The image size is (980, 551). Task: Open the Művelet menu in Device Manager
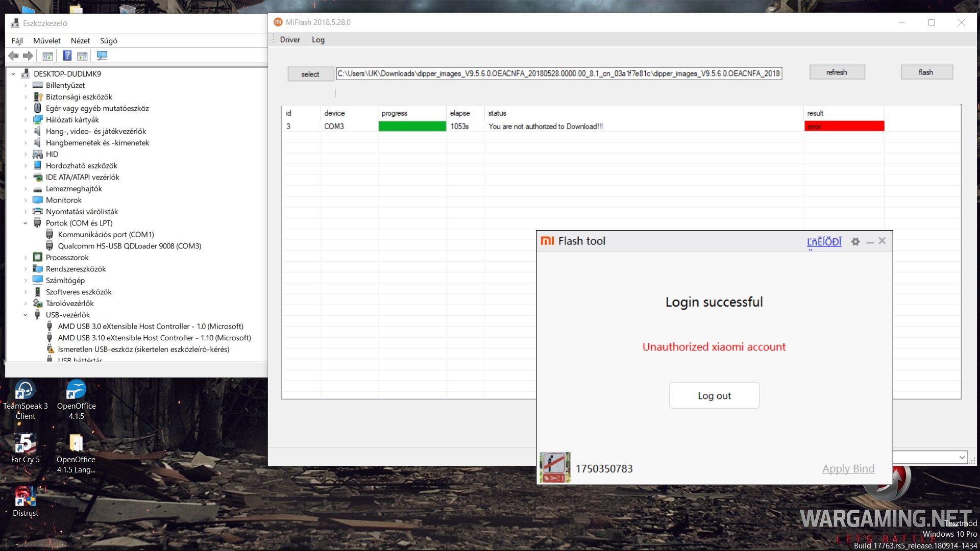[x=46, y=41]
